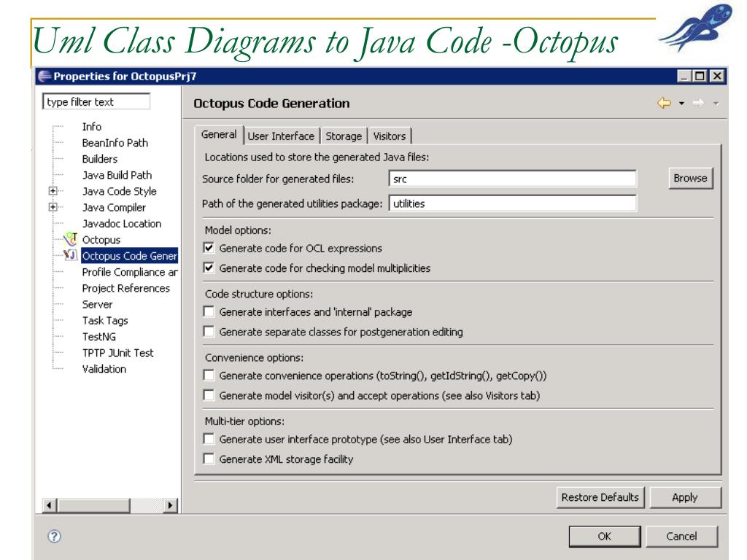Switch to the User Interface tab

281,136
